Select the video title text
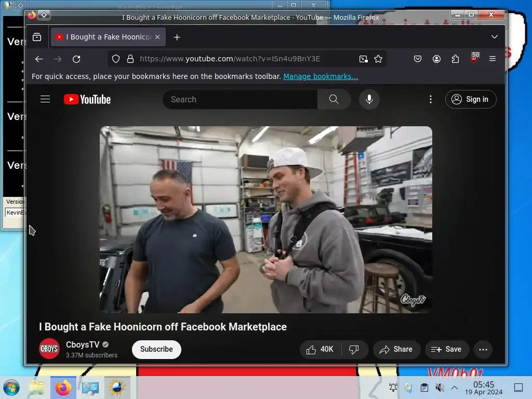 point(163,327)
